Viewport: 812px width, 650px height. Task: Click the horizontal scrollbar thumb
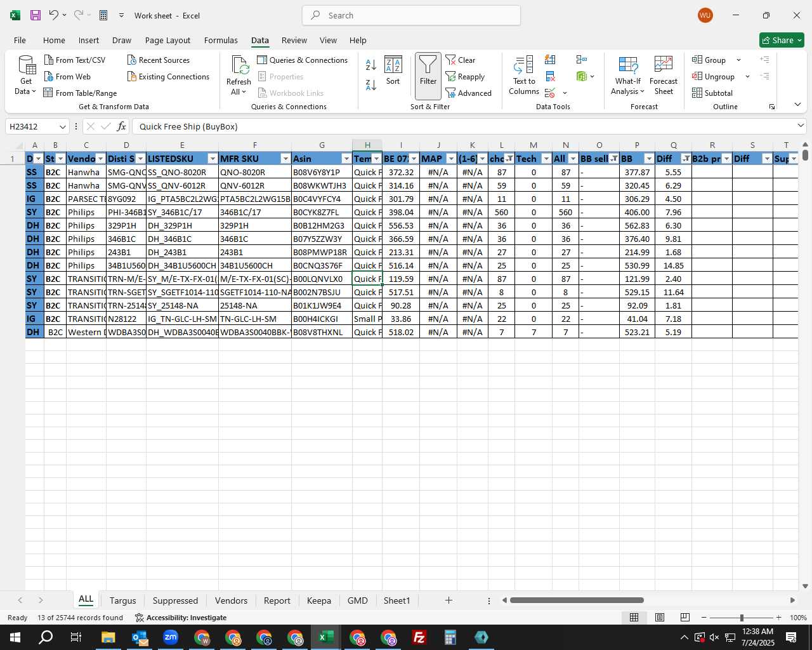point(577,600)
